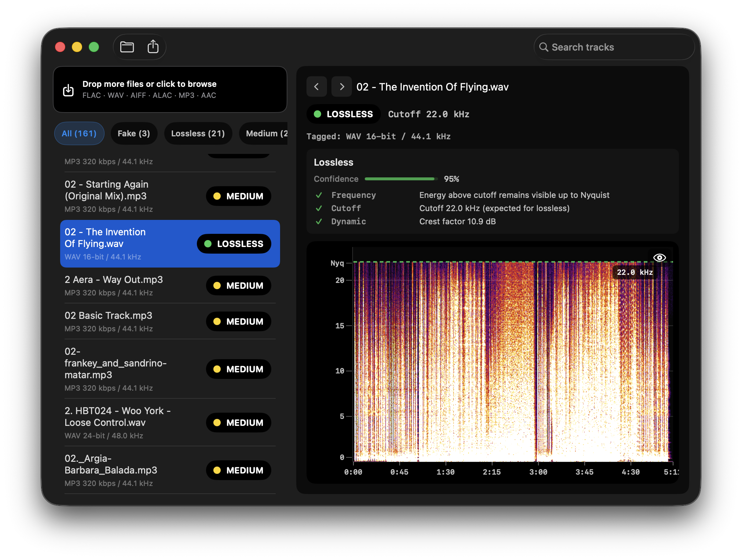Click the search magnifier icon
Viewport: 742px width, 560px height.
[544, 47]
